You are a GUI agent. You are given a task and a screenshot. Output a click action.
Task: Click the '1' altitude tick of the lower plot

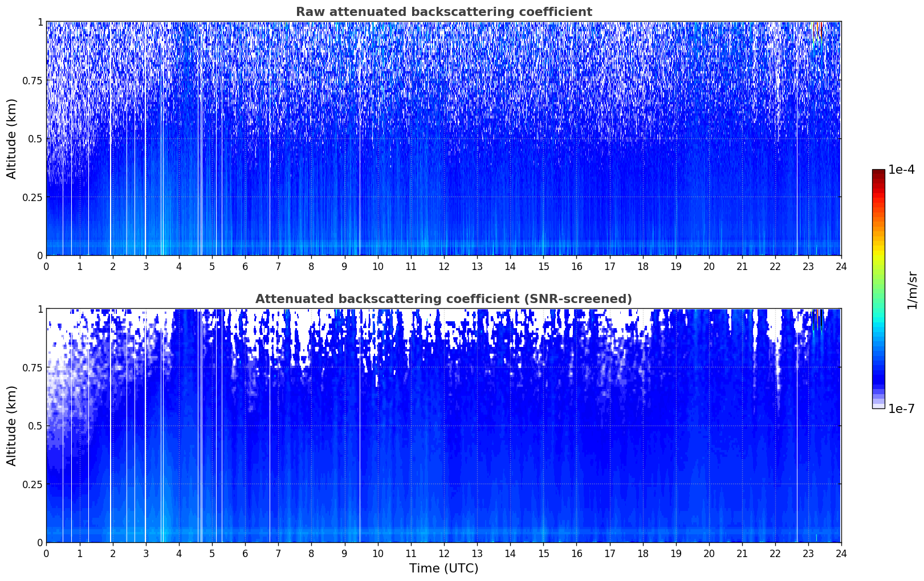pyautogui.click(x=40, y=309)
